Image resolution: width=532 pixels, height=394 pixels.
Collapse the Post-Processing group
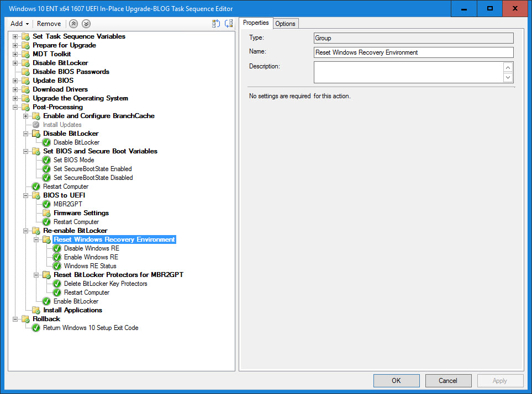[x=15, y=107]
